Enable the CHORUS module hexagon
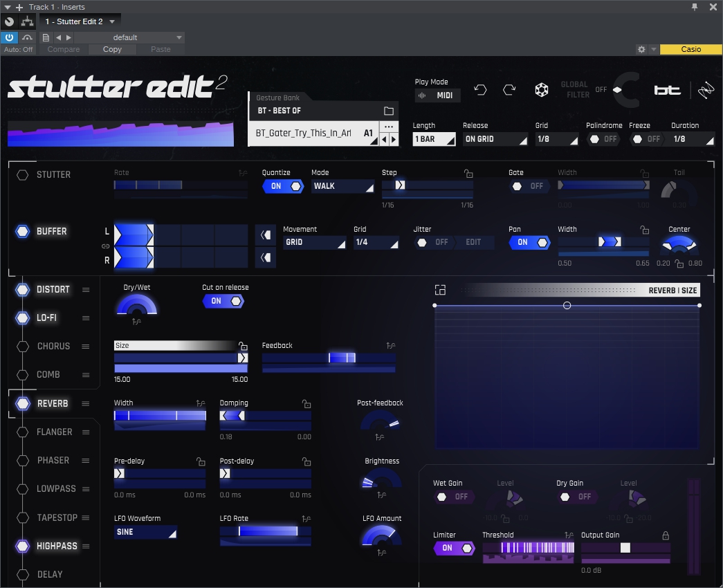 (23, 347)
